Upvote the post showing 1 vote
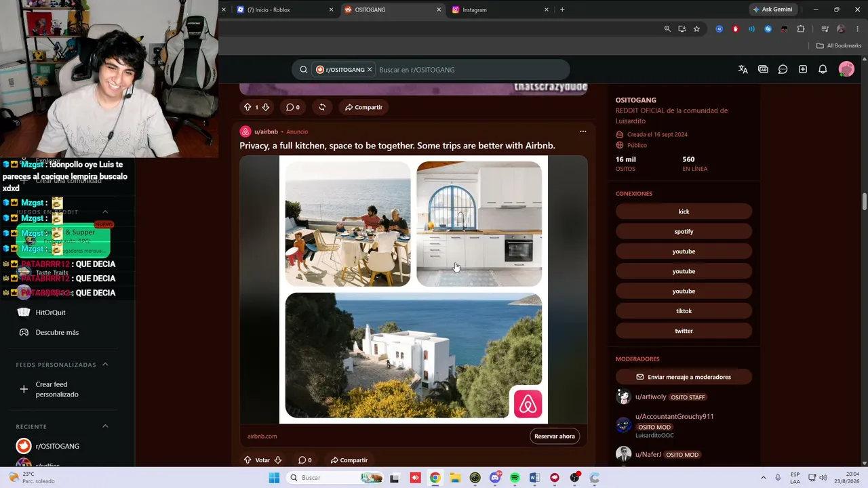868x488 pixels. (248, 107)
